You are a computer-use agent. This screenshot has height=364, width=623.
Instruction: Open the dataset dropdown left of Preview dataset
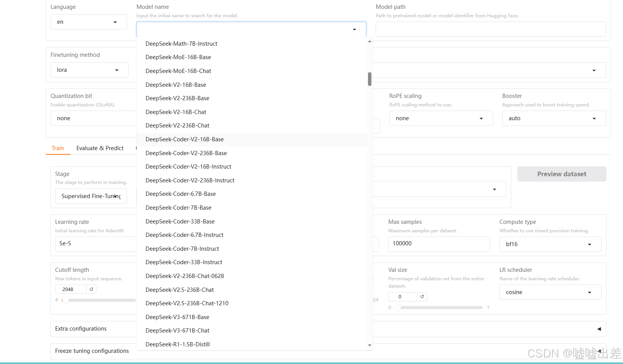point(439,189)
